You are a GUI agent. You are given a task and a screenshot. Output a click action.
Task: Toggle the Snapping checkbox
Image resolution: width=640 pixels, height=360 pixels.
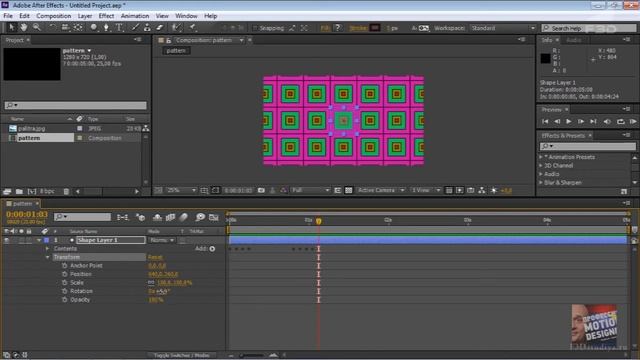pyautogui.click(x=255, y=28)
